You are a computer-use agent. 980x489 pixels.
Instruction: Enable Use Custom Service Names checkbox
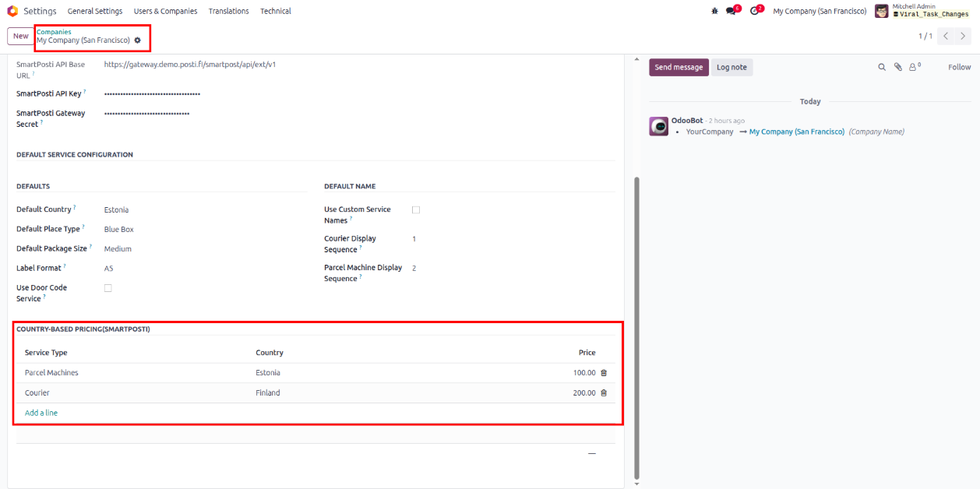point(415,210)
